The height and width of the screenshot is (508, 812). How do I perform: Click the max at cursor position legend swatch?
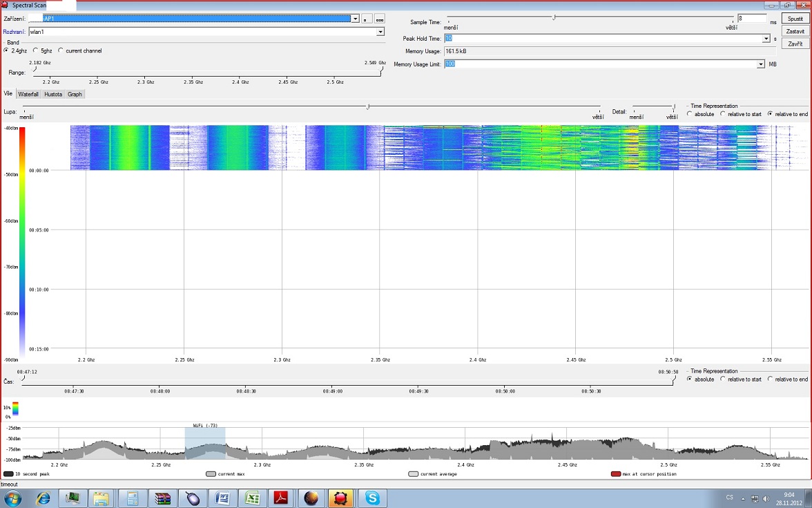click(x=616, y=474)
